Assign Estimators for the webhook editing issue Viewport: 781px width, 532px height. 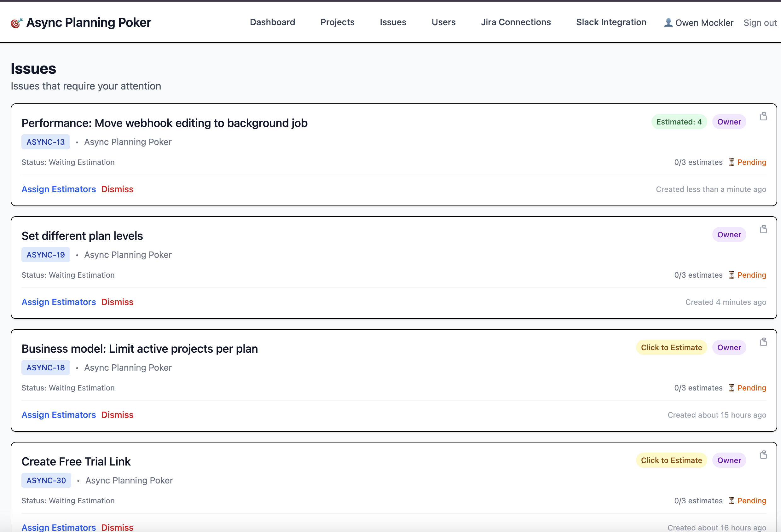tap(59, 189)
